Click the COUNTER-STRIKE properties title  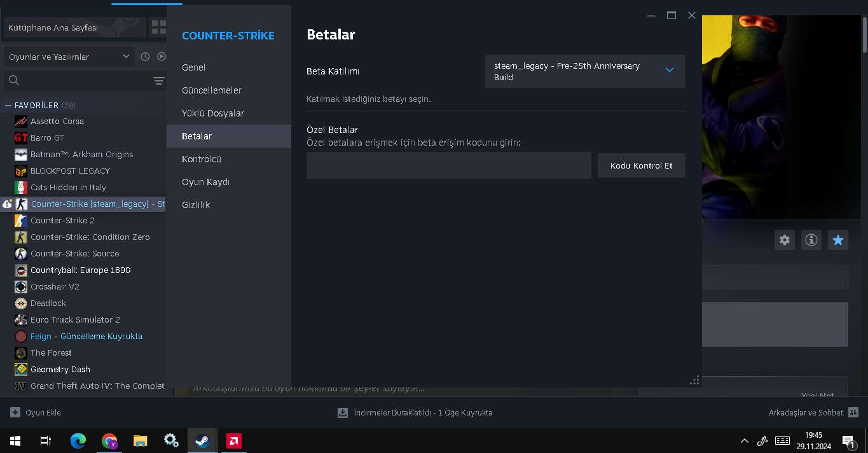pyautogui.click(x=228, y=36)
